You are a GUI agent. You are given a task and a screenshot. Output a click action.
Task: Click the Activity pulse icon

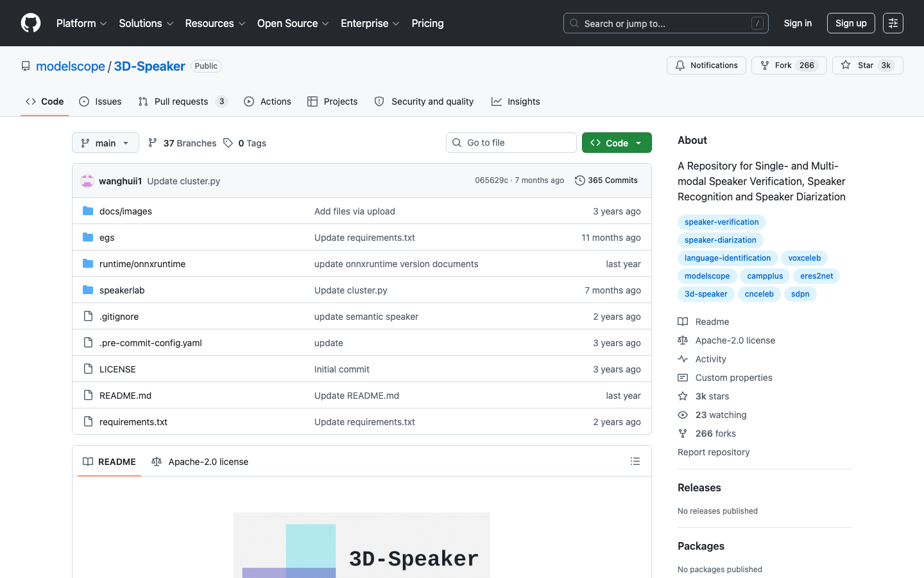click(x=683, y=359)
